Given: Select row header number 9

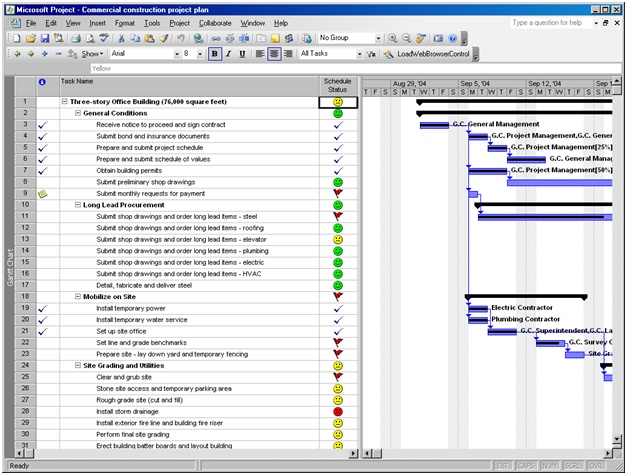Looking at the screenshot, I should (x=25, y=193).
